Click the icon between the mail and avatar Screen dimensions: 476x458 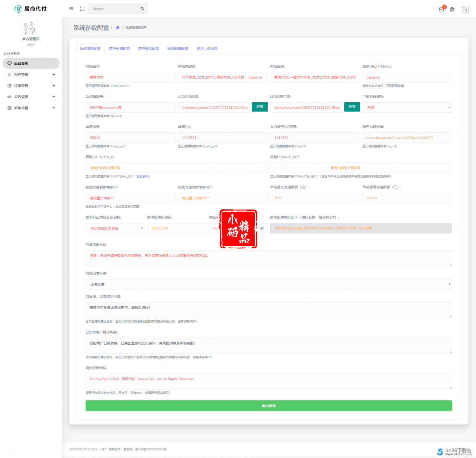[452, 9]
